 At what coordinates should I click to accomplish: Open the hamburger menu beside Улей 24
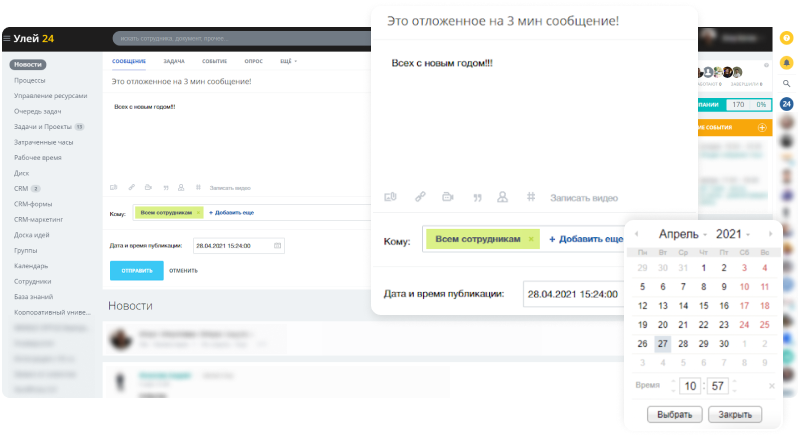click(7, 39)
